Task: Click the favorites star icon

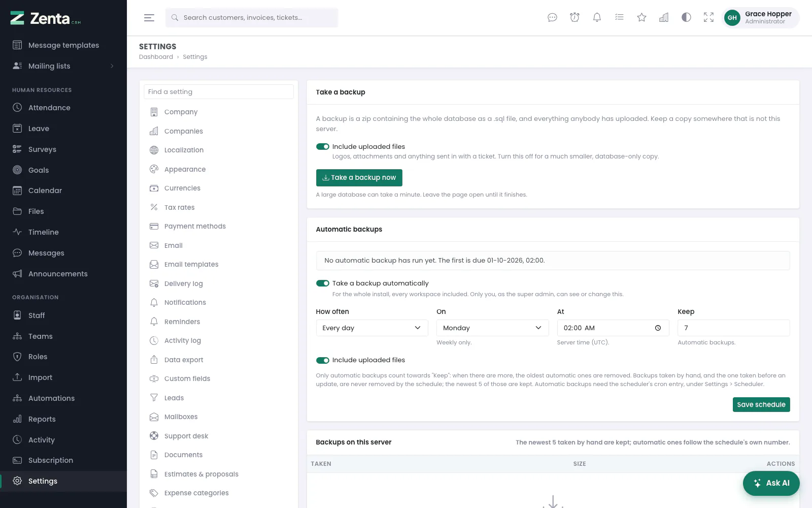Action: point(641,18)
